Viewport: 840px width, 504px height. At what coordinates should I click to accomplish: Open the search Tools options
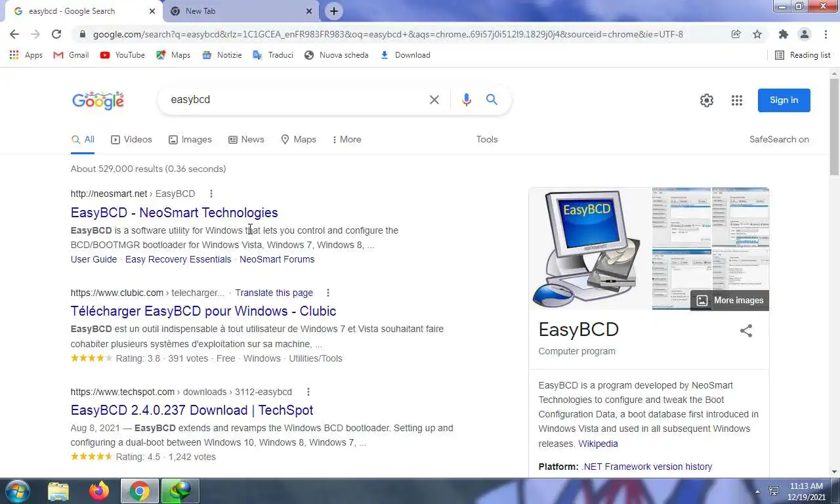[x=487, y=139]
